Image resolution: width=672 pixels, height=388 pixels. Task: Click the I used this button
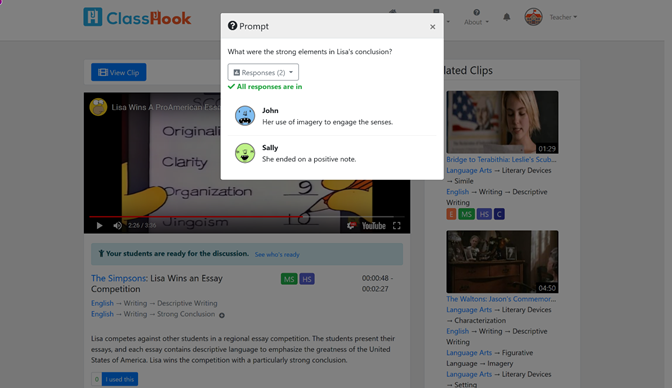[x=120, y=379]
